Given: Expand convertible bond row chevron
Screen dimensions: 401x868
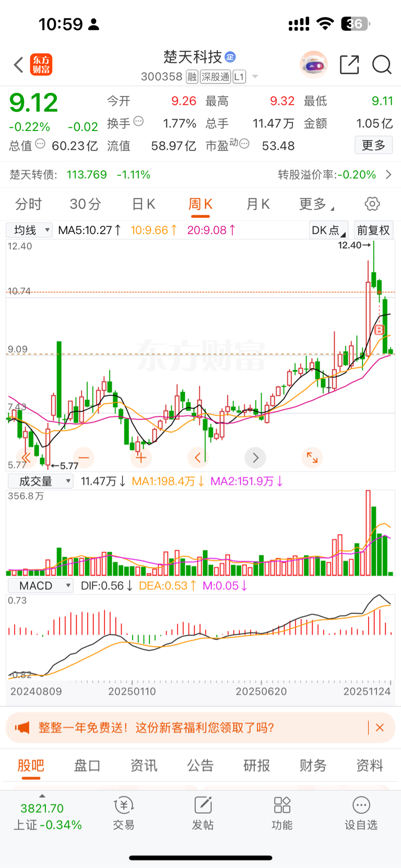Looking at the screenshot, I should [x=388, y=174].
